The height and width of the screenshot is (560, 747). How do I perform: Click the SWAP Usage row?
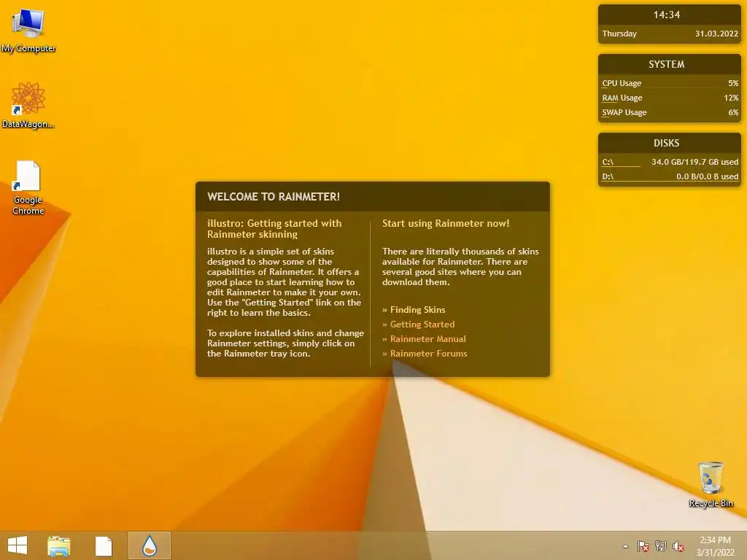point(670,113)
